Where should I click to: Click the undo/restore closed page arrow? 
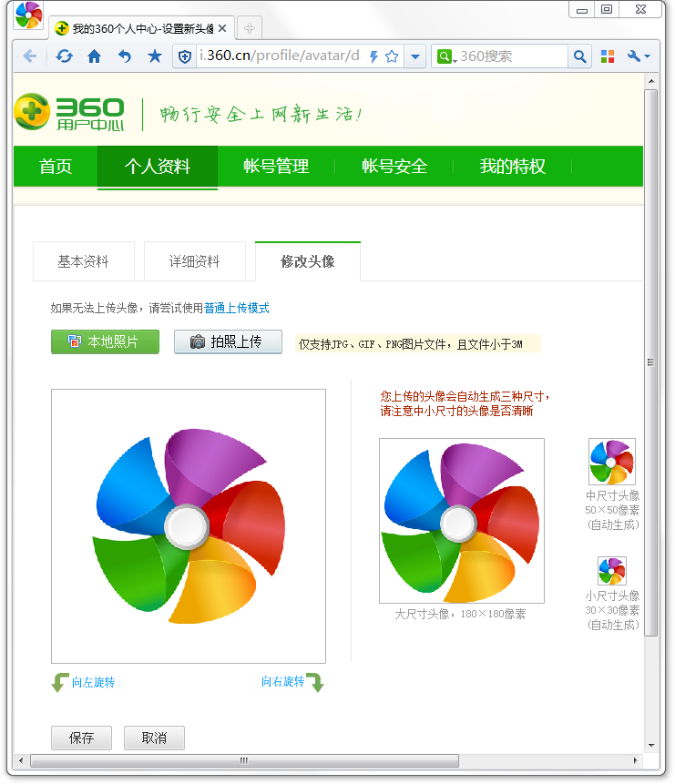[x=125, y=56]
